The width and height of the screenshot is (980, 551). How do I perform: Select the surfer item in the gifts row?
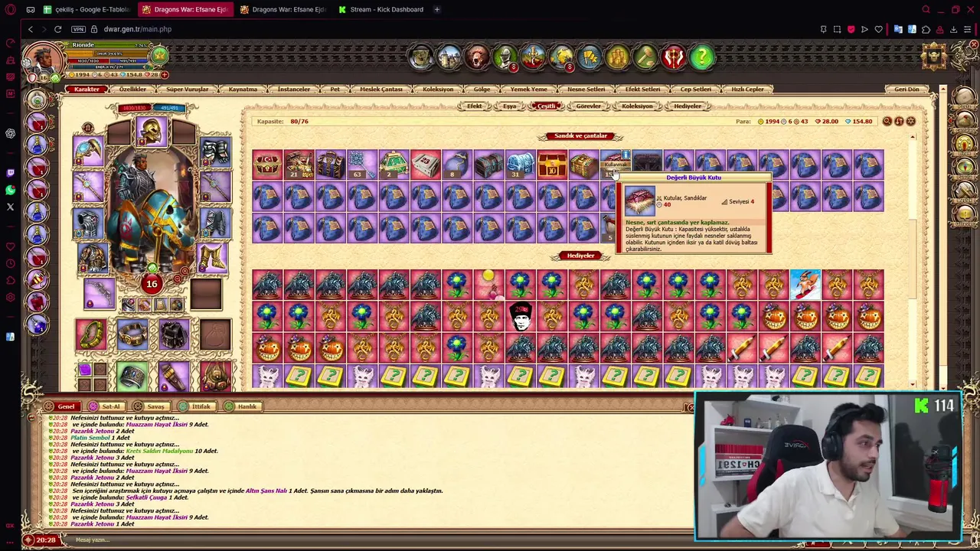pyautogui.click(x=805, y=285)
